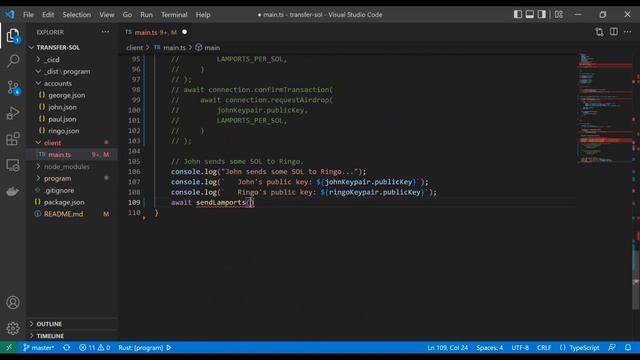640x360 pixels.
Task: Select the main.ts editor tab
Action: pos(156,32)
